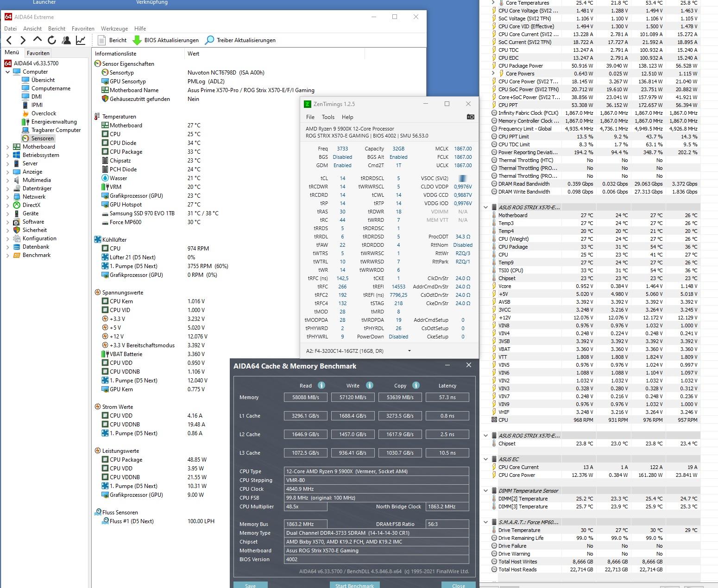Select Infinity Fabric Clock (FCLK) row
Image resolution: width=718 pixels, height=588 pixels.
(x=595, y=113)
